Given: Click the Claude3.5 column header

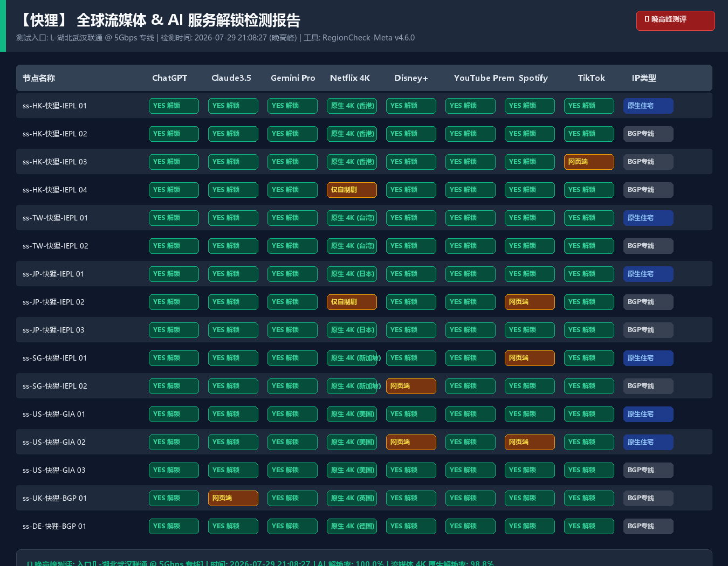Looking at the screenshot, I should pos(231,78).
